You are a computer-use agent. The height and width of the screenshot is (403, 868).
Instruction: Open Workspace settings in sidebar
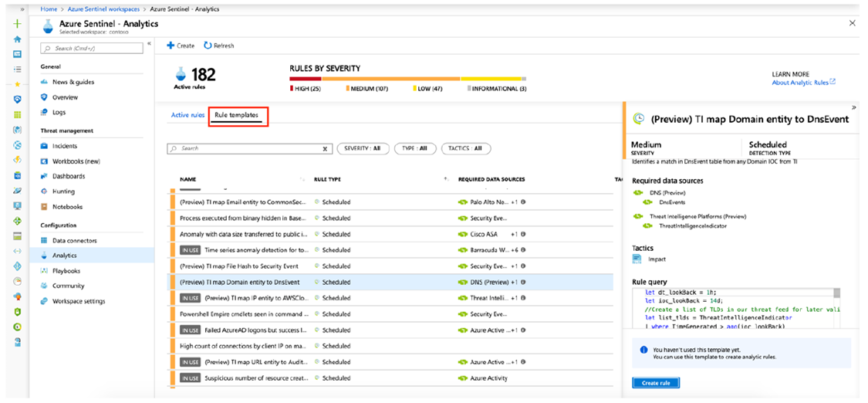coord(78,301)
